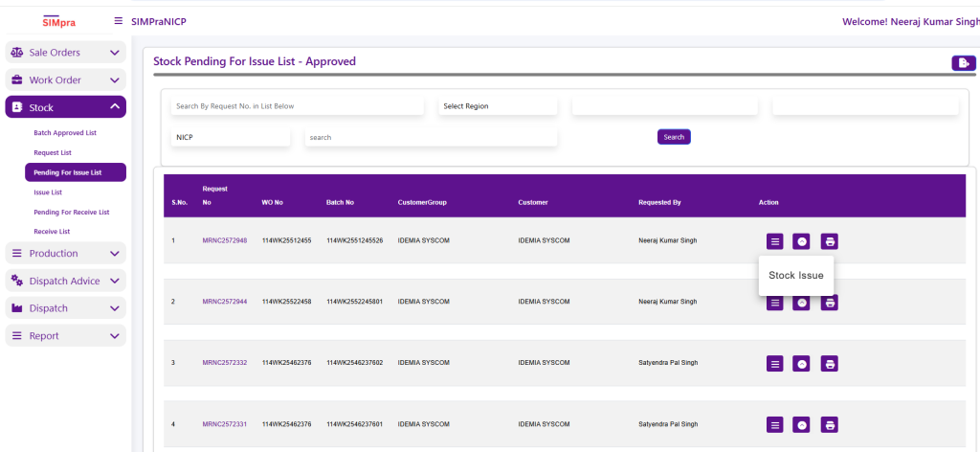This screenshot has height=452, width=980.
Task: Open request number MRNC2572944 link
Action: tap(225, 302)
